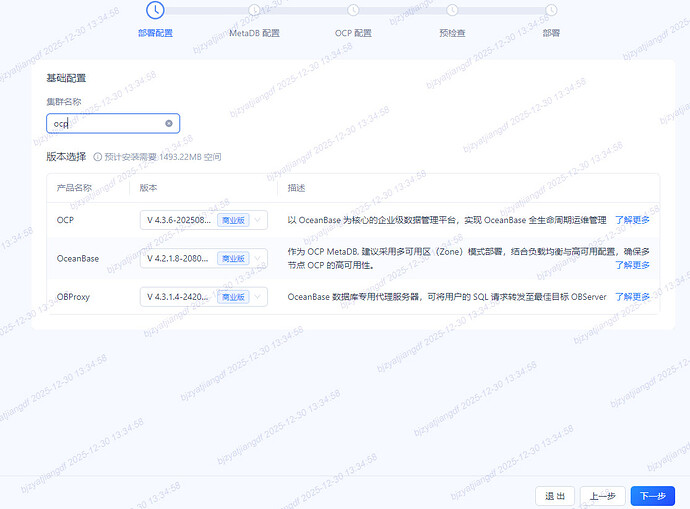The height and width of the screenshot is (509, 690).
Task: Go to the MetaDB 配置 step label
Action: [254, 33]
